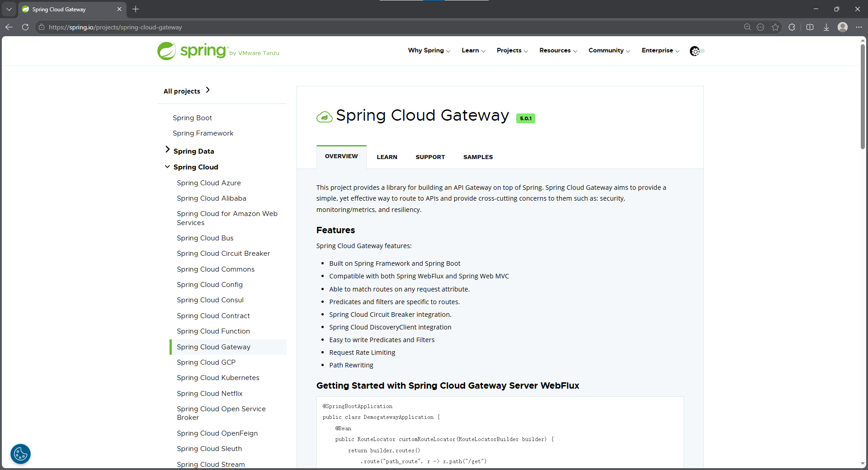Click the 'by VMware Tanzu' text
This screenshot has height=470, width=868.
[x=254, y=53]
